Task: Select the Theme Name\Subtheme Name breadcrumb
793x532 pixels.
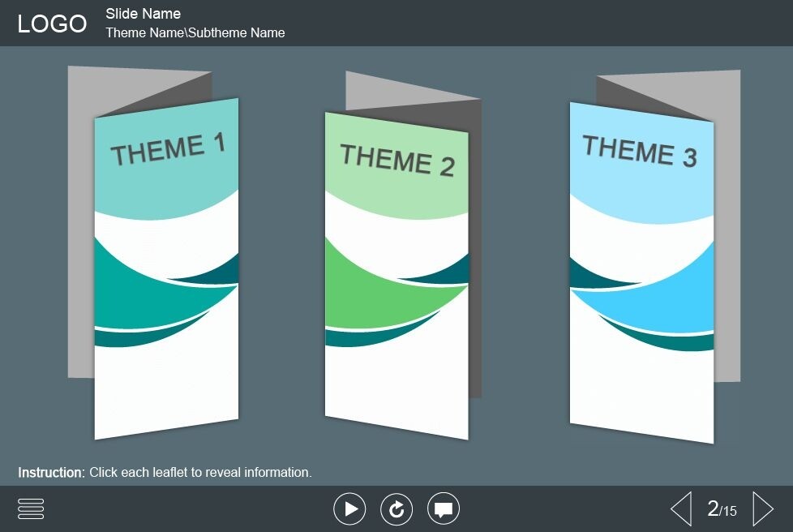Action: pyautogui.click(x=195, y=33)
